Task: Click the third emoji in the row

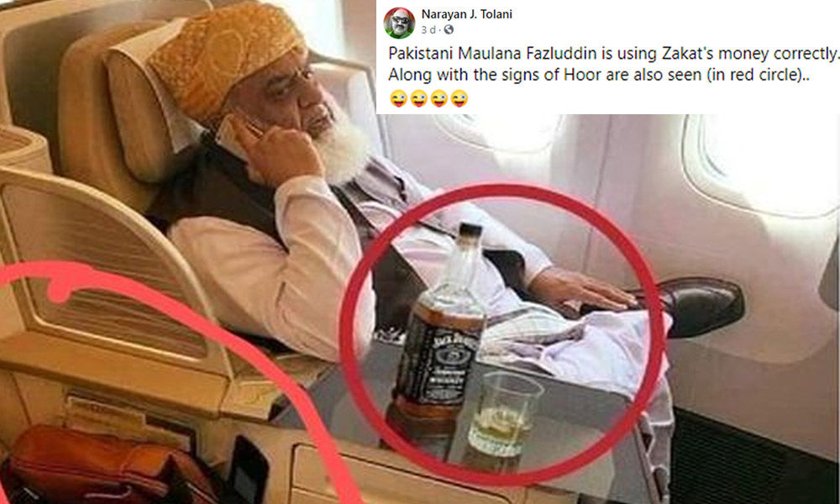Action: [439, 98]
